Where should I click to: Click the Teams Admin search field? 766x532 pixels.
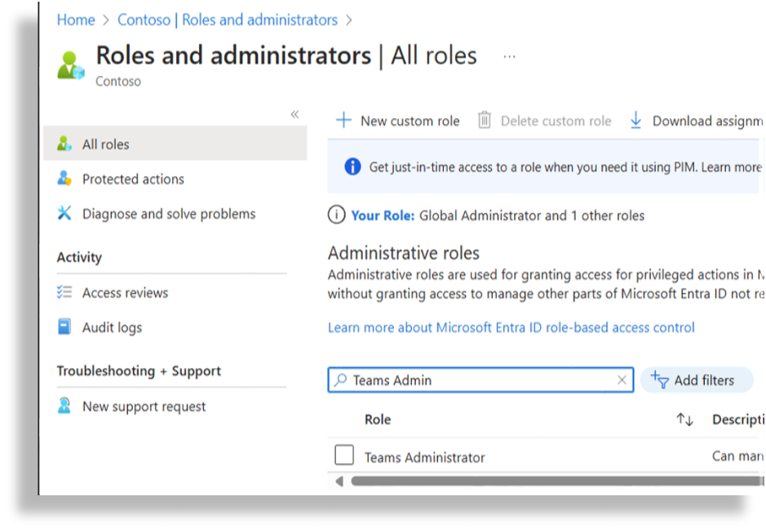pyautogui.click(x=481, y=380)
